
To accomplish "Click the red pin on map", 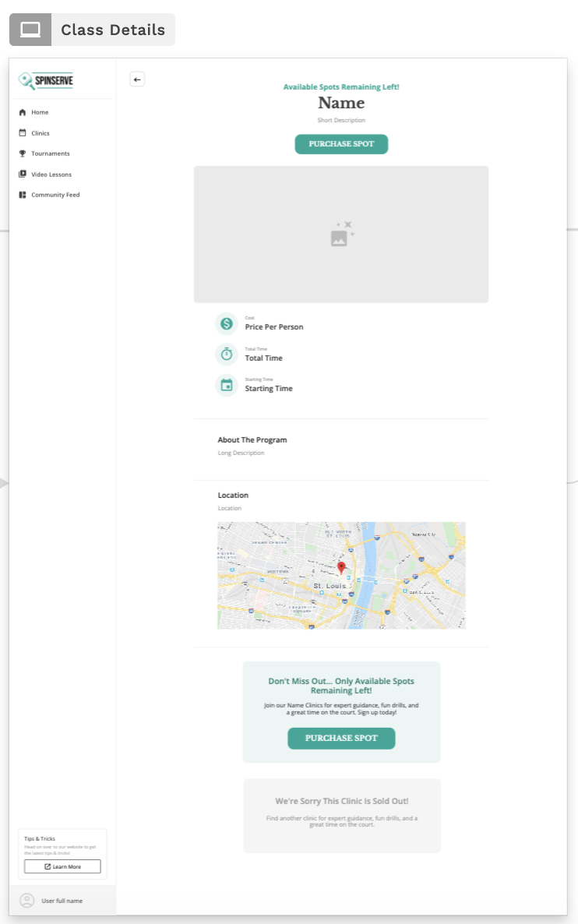I will point(340,567).
